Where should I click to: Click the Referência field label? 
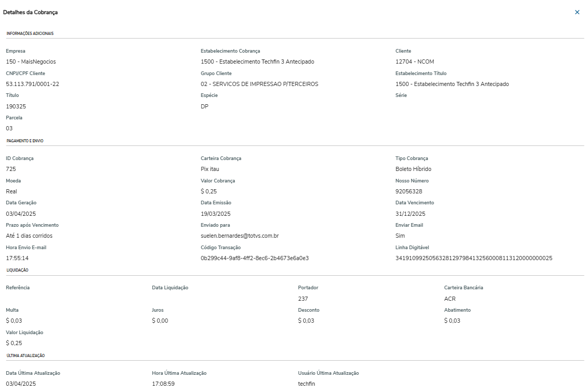[18, 288]
